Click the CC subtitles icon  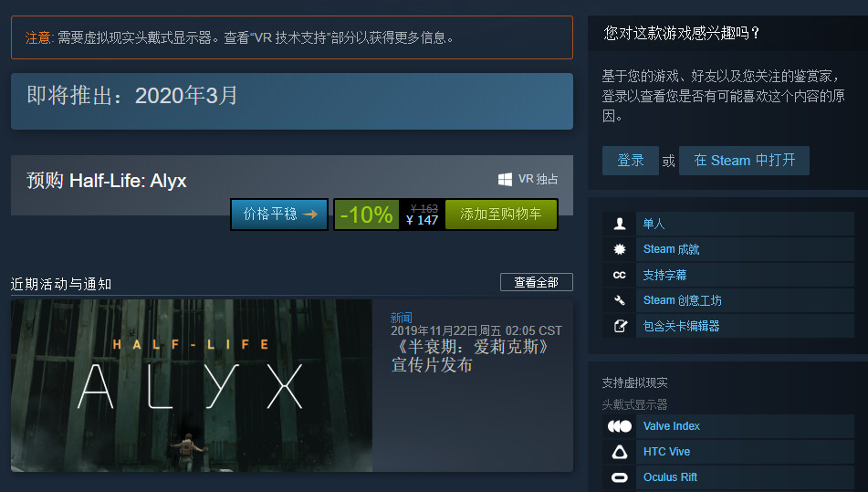[620, 275]
